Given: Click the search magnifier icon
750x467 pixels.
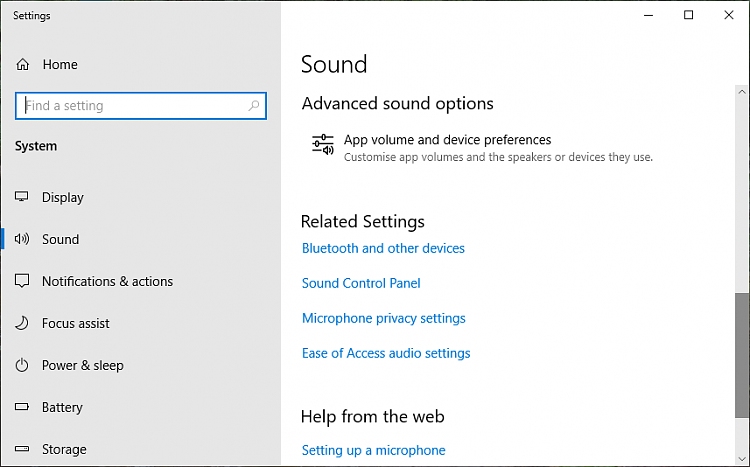Looking at the screenshot, I should pos(254,106).
